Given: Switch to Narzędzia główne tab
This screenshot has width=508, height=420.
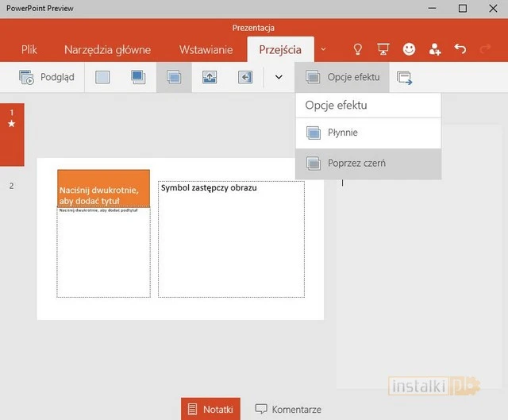Looking at the screenshot, I should [x=107, y=49].
